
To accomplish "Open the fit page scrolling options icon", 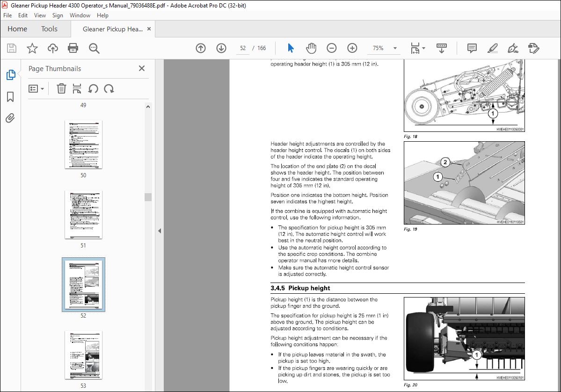I will tap(415, 48).
